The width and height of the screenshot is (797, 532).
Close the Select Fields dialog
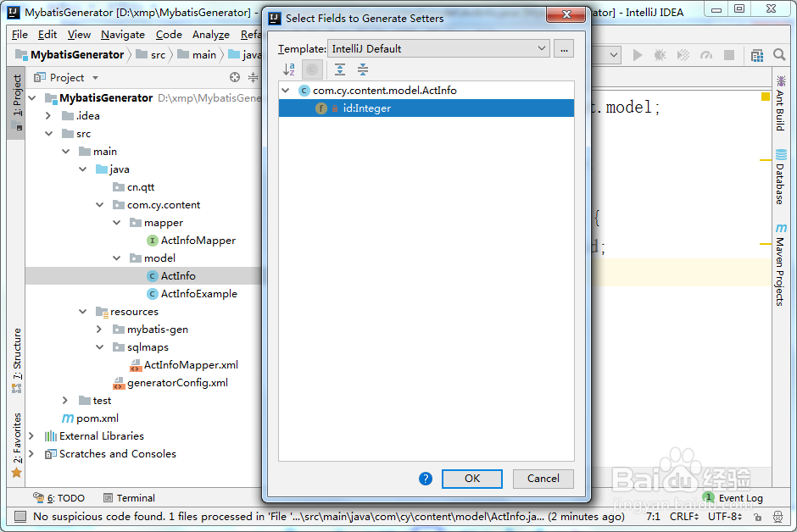(x=566, y=14)
